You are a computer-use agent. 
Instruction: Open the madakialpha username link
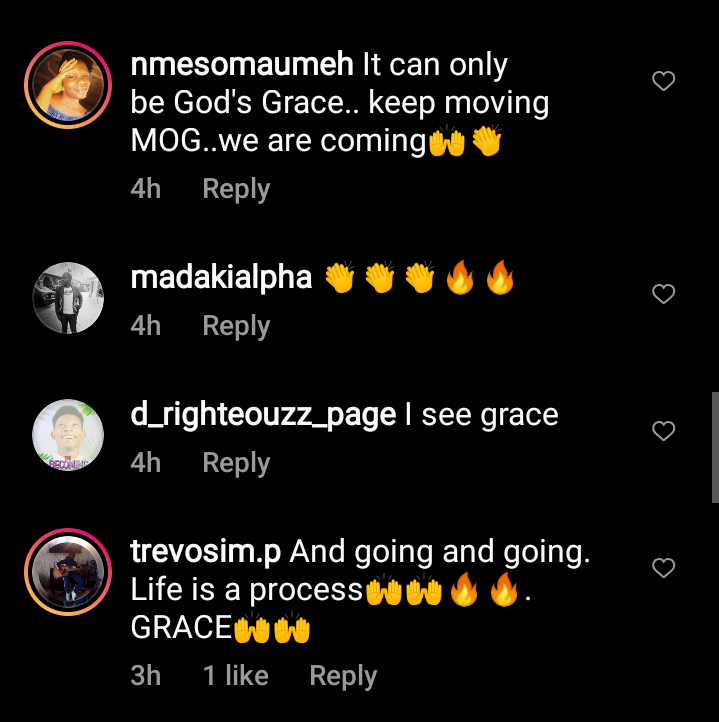coord(221,278)
